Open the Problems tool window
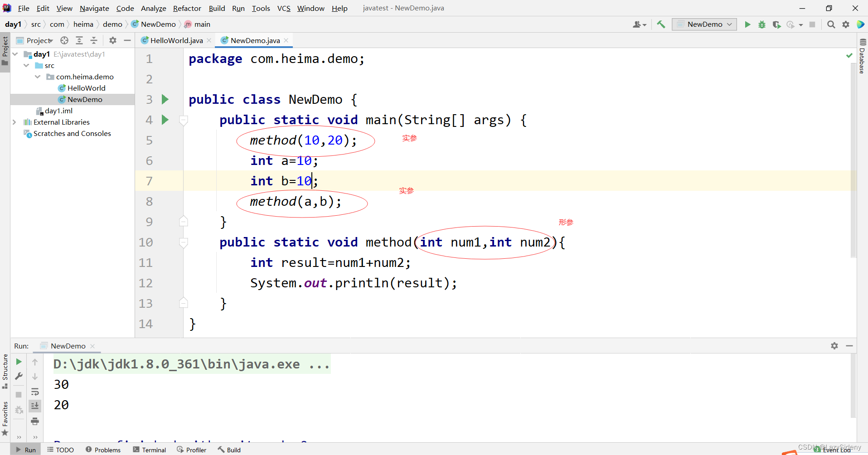 pyautogui.click(x=103, y=450)
